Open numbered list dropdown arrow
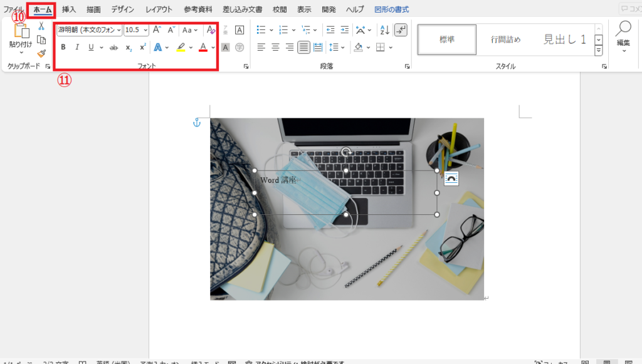This screenshot has width=642, height=364. click(x=293, y=30)
